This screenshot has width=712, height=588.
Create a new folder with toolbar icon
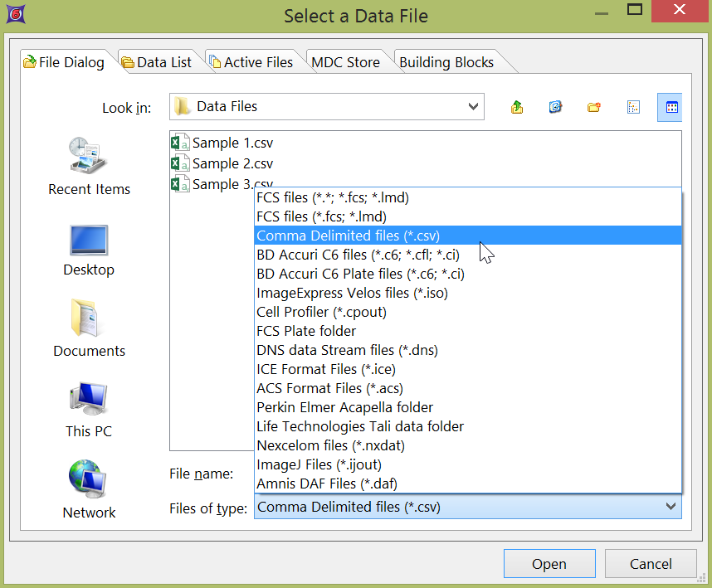coord(593,107)
